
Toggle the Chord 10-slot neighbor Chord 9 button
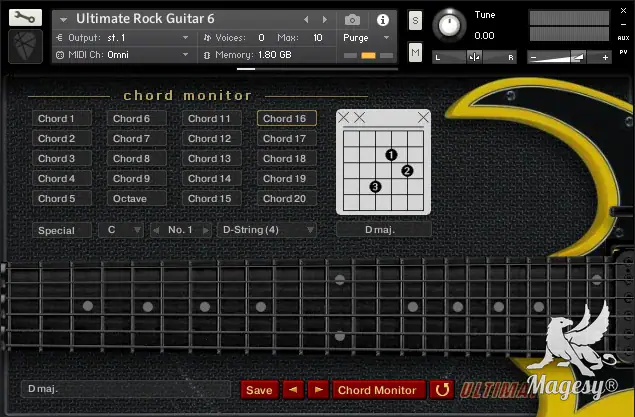(x=137, y=179)
